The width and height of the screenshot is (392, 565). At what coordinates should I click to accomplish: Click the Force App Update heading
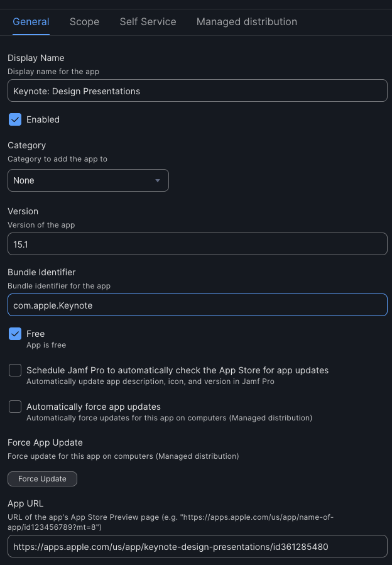tap(45, 442)
